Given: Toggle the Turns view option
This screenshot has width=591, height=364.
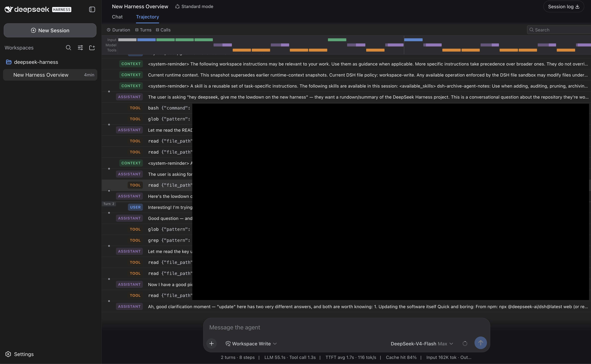Looking at the screenshot, I should pyautogui.click(x=143, y=30).
